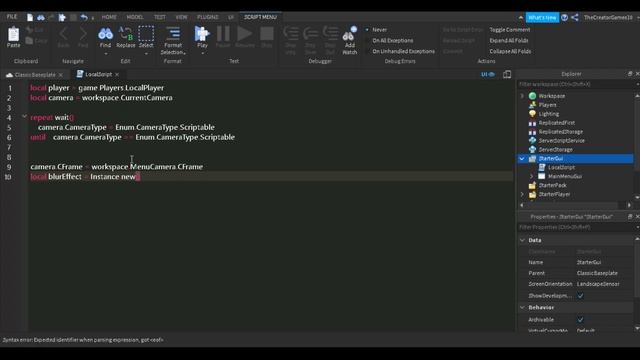Select ReplicatedStorage in Explorer
Screen dimensions: 640x360
560,132
